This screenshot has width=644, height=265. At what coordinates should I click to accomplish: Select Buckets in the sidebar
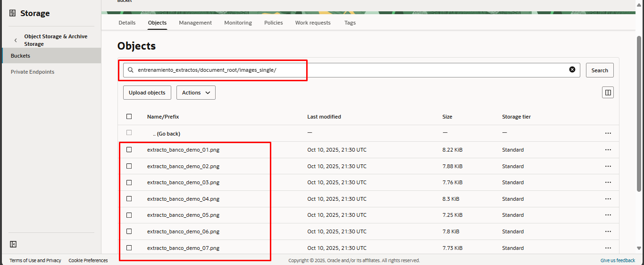(51, 56)
